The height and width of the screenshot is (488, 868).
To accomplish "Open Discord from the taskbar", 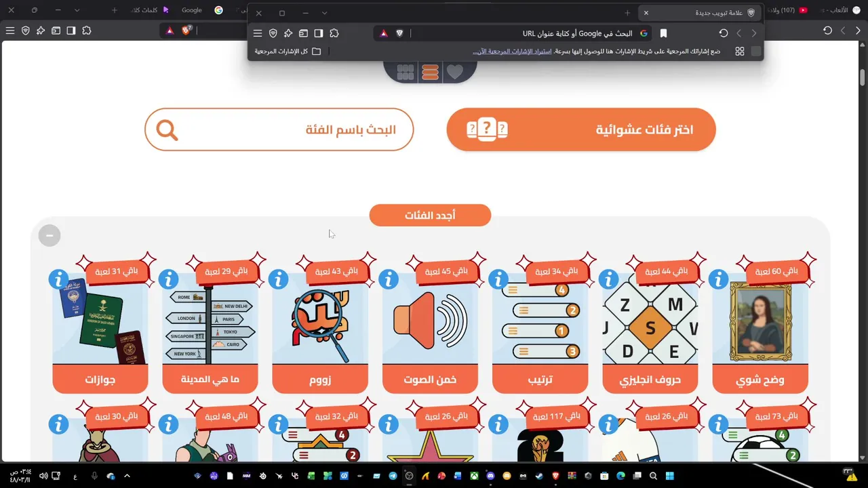I will click(491, 476).
